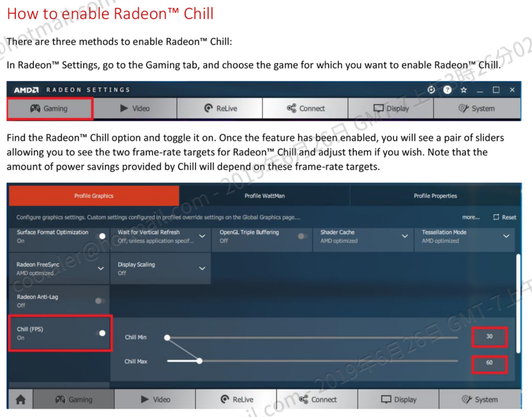The width and height of the screenshot is (532, 417).
Task: Open the Gaming tab in top navigation
Action: [50, 108]
